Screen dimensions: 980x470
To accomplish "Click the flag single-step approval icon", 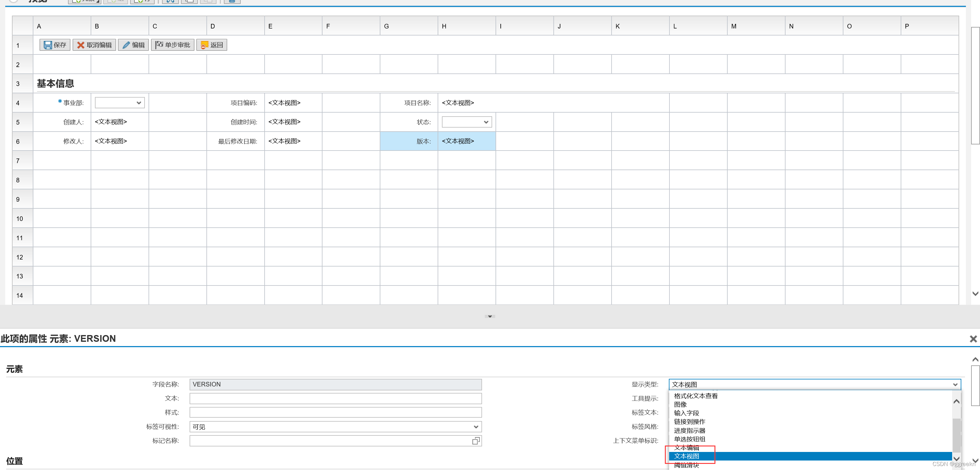I will pos(159,45).
